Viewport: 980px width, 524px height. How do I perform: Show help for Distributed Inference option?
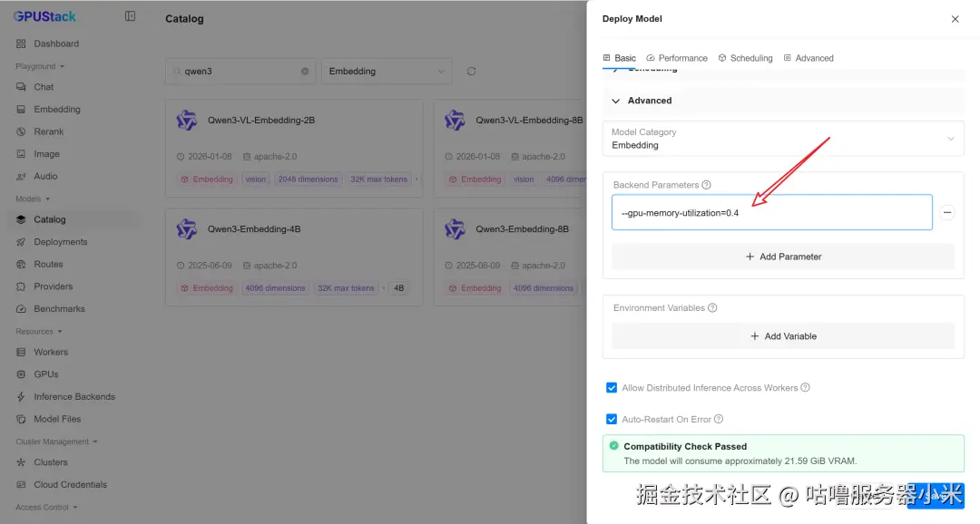[x=805, y=388]
